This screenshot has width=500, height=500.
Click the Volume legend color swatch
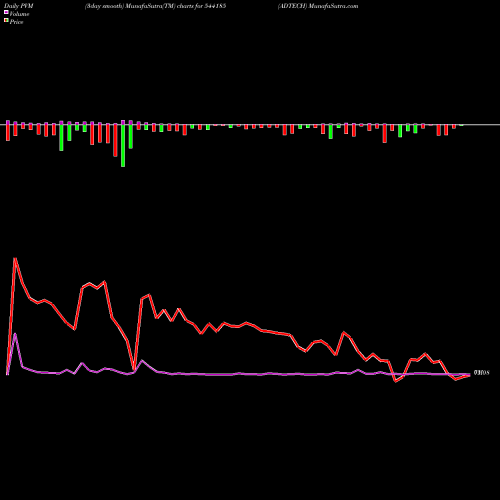pyautogui.click(x=6, y=12)
